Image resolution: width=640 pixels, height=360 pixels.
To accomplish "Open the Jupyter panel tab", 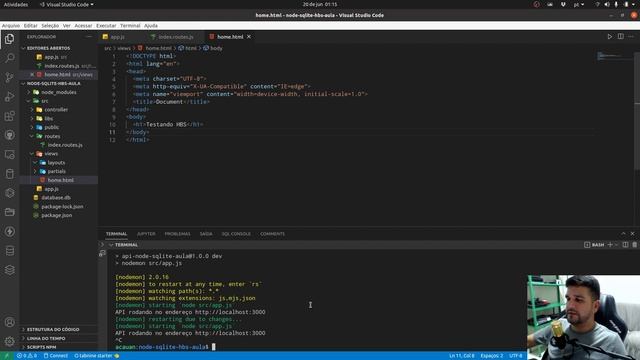I will pos(146,234).
